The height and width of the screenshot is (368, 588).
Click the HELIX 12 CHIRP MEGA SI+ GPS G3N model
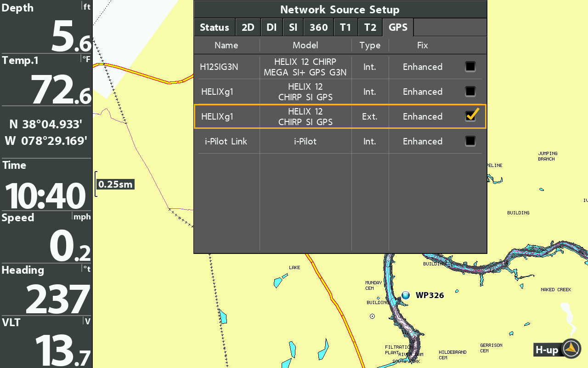[305, 67]
